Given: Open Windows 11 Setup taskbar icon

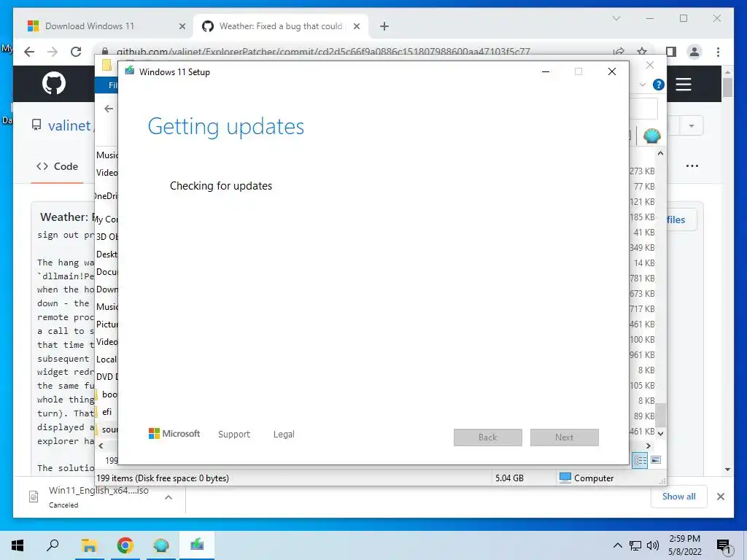Looking at the screenshot, I should pos(197,545).
